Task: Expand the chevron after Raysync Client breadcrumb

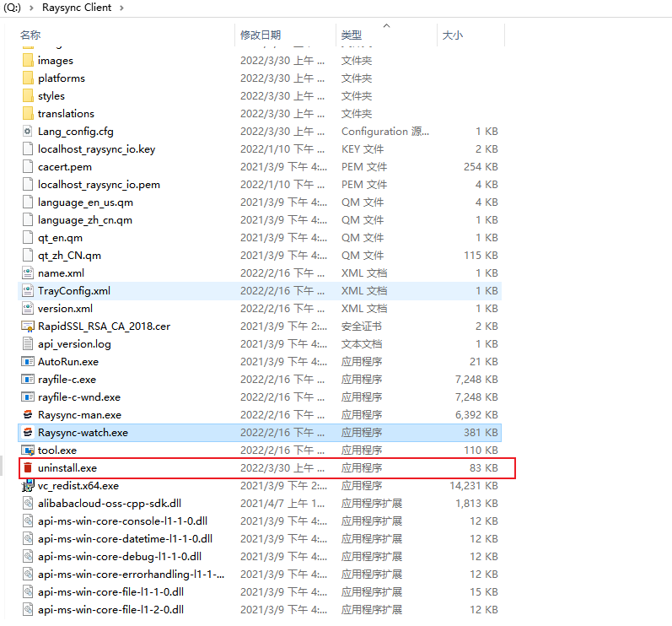Action: click(121, 8)
